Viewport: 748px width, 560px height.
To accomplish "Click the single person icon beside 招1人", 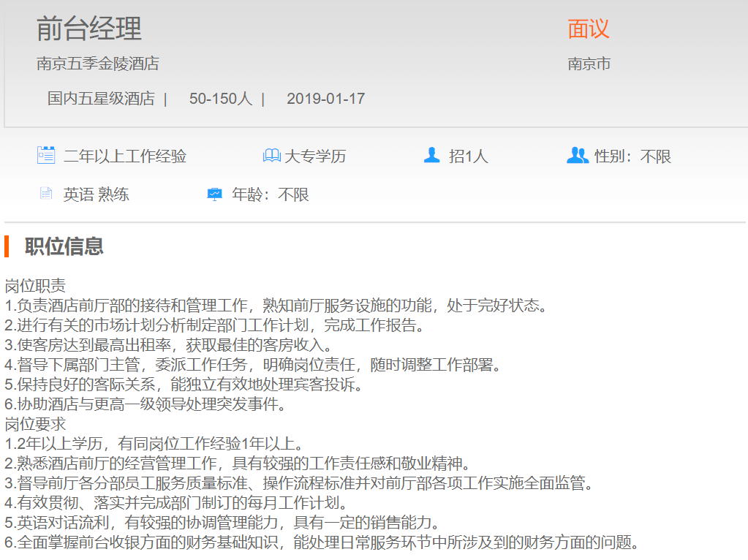I will [x=432, y=155].
